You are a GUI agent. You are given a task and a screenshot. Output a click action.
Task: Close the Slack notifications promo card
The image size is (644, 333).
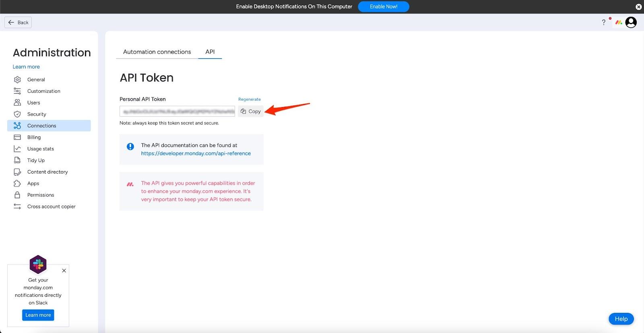point(64,271)
